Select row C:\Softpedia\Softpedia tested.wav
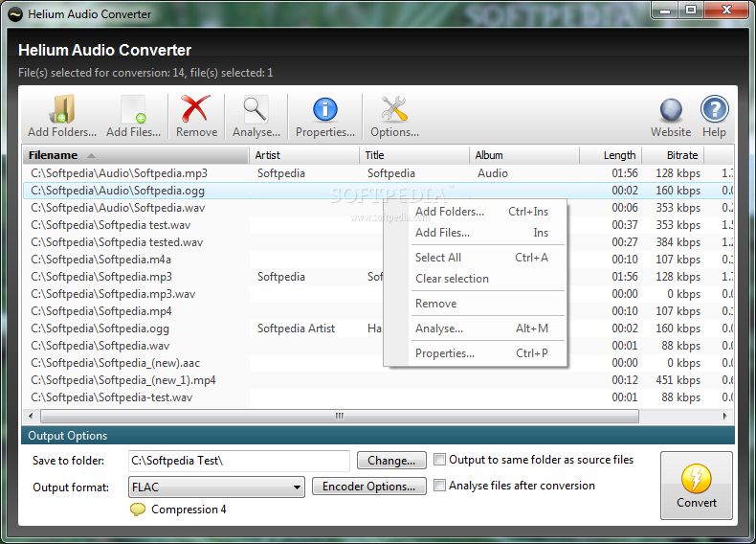Screen dimensions: 756x544 378,242
